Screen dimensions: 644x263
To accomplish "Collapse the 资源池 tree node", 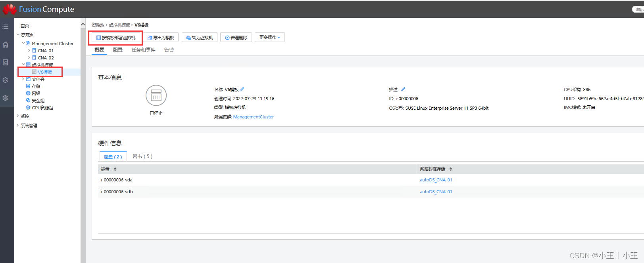I will (x=18, y=35).
